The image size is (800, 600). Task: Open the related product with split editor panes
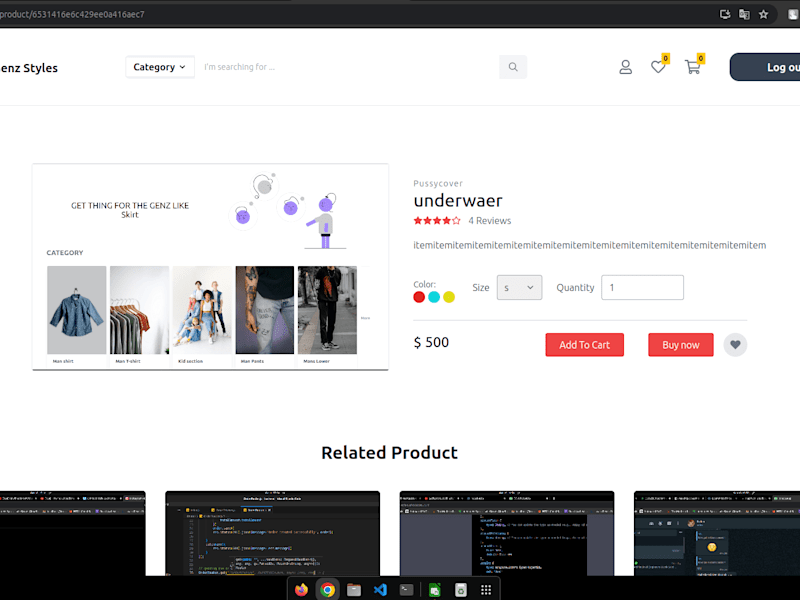click(x=507, y=533)
